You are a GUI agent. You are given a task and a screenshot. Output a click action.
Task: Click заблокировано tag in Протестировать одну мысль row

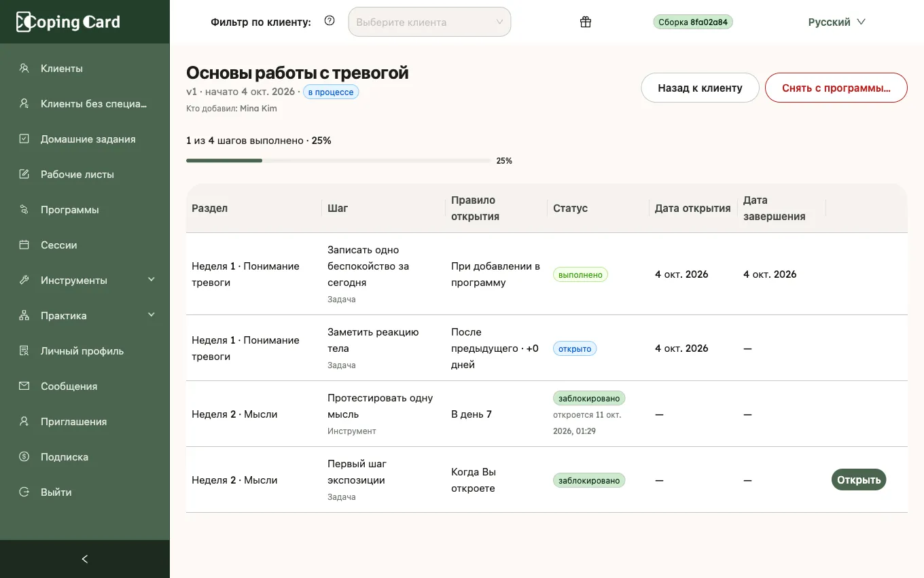tap(589, 398)
